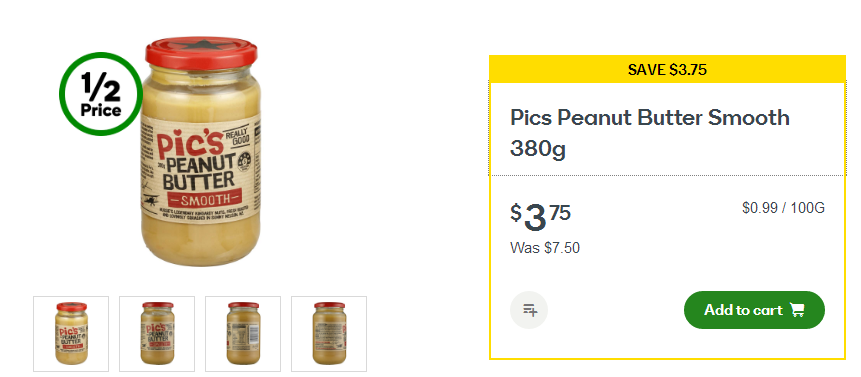
Task: Open the Pics Peanut Butter Smooth title link
Action: (x=650, y=133)
